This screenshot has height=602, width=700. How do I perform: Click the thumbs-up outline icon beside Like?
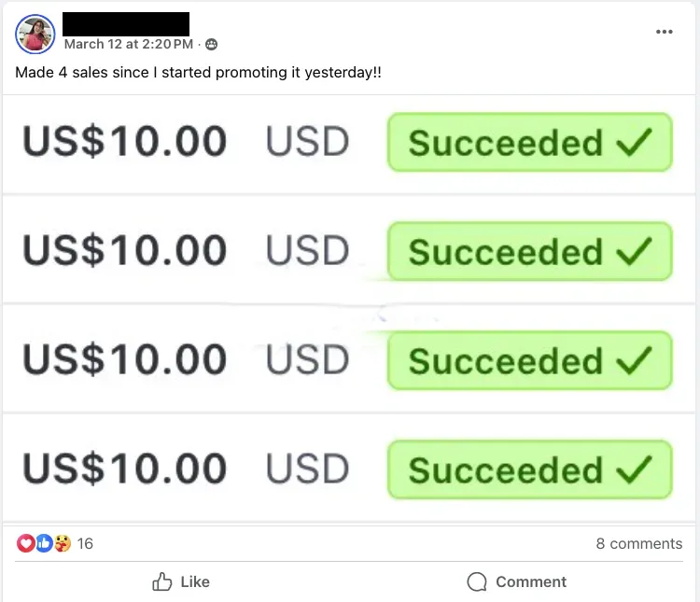(x=162, y=581)
